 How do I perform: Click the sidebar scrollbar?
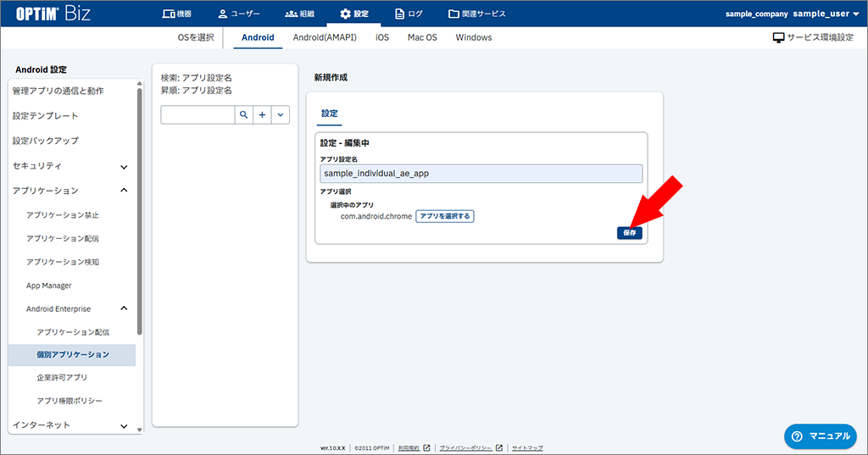click(140, 210)
